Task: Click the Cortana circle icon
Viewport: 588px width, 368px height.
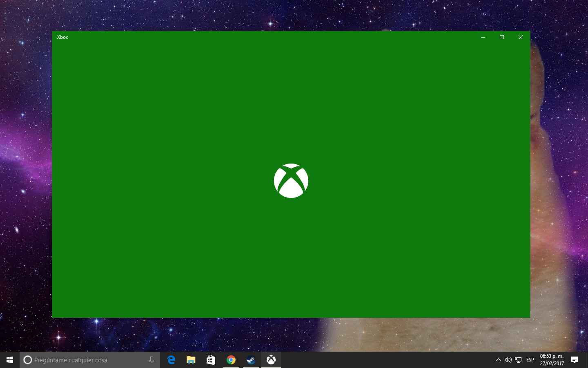Action: point(28,360)
